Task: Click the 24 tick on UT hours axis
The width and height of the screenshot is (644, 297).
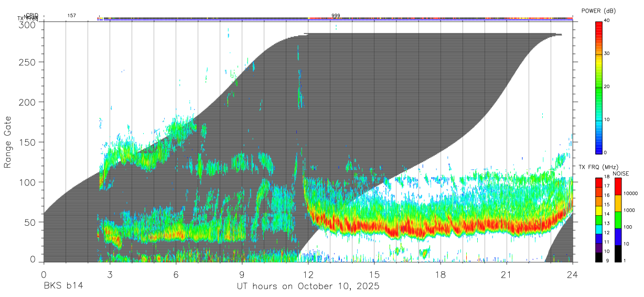Action: (573, 274)
